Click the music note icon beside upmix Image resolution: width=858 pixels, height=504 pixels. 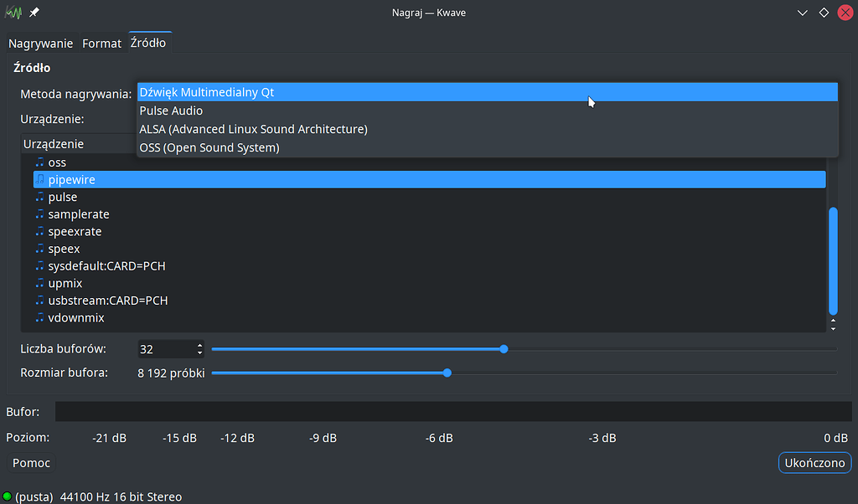39,283
